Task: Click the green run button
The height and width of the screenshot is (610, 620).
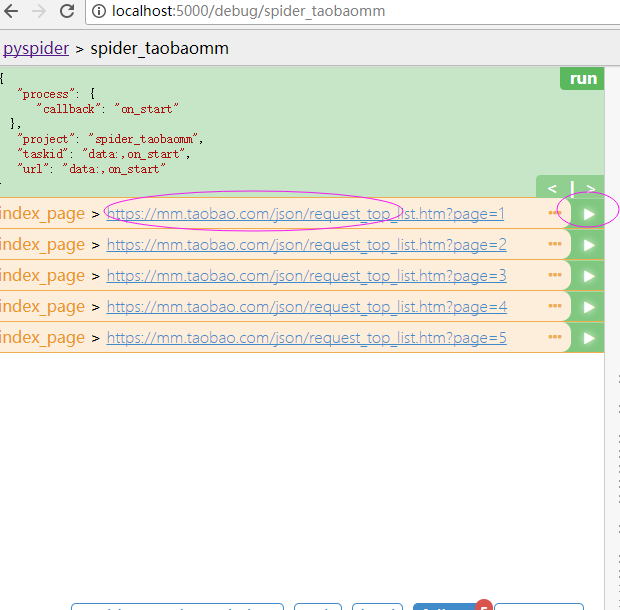Action: point(582,78)
